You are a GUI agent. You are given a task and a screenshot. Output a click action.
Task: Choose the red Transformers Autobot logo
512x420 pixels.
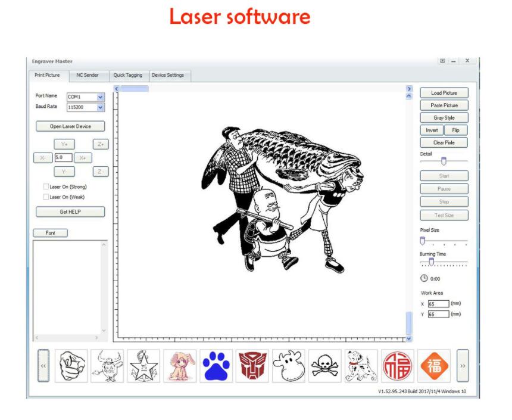tap(252, 365)
